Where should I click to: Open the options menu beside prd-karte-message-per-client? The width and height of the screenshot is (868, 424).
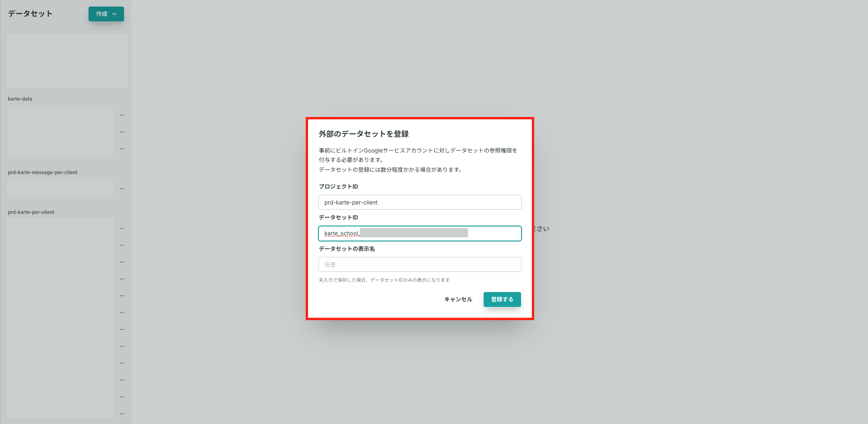[x=122, y=188]
